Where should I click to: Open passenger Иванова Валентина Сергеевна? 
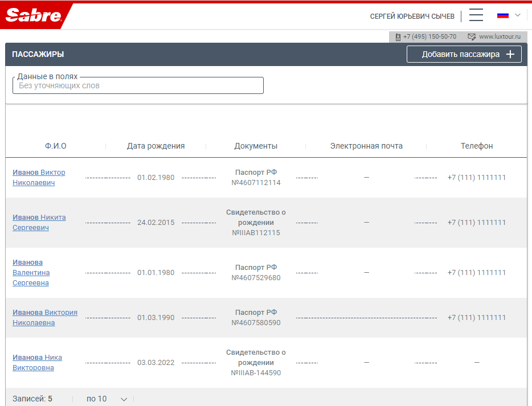coord(31,273)
